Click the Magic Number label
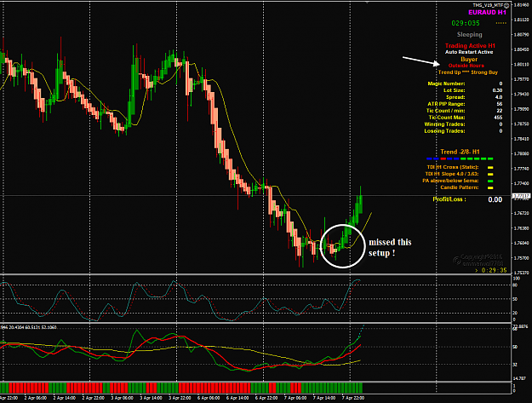 [446, 83]
